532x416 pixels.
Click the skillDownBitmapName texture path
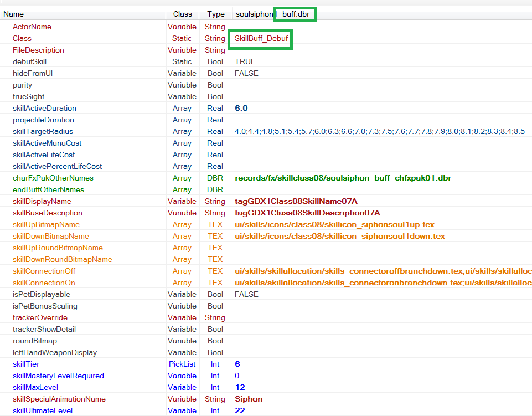pos(340,236)
